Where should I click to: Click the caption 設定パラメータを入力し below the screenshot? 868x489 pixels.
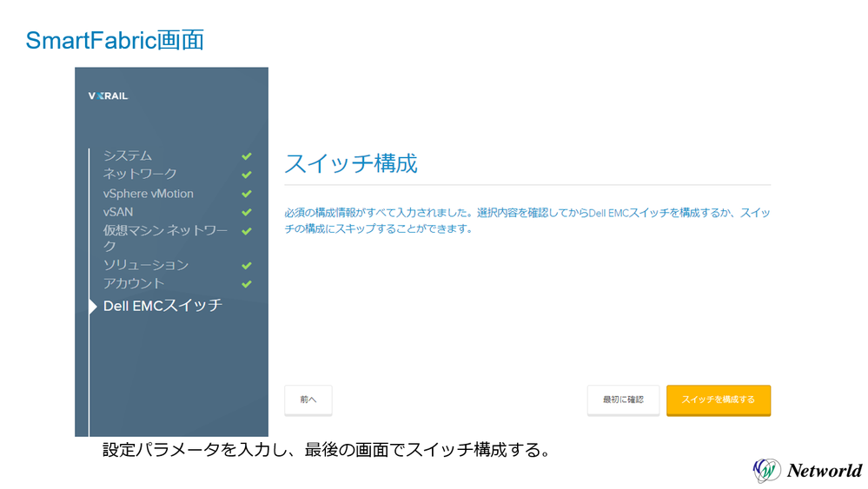tap(328, 450)
